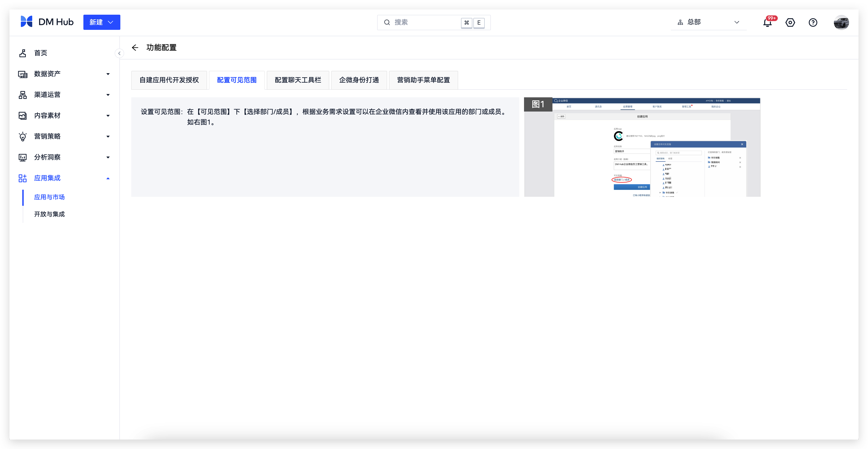Open the 新建 dropdown button
This screenshot has width=868, height=449.
(x=101, y=22)
